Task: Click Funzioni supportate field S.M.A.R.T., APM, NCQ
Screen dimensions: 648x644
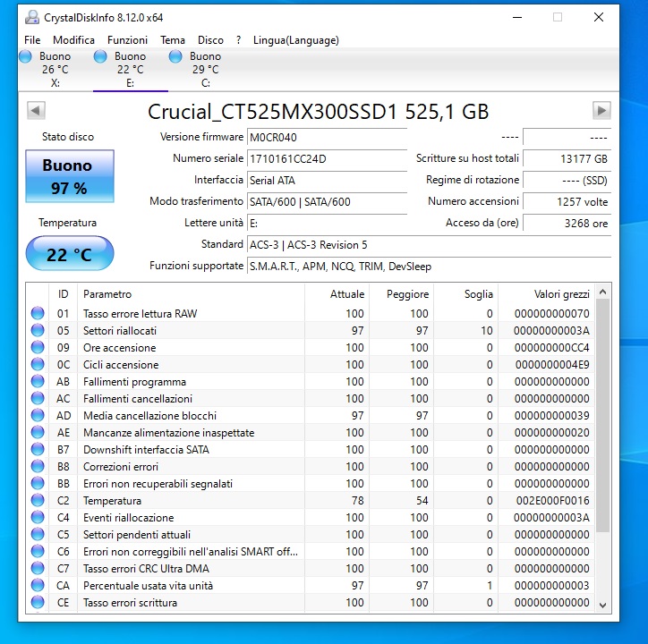Action: (429, 266)
